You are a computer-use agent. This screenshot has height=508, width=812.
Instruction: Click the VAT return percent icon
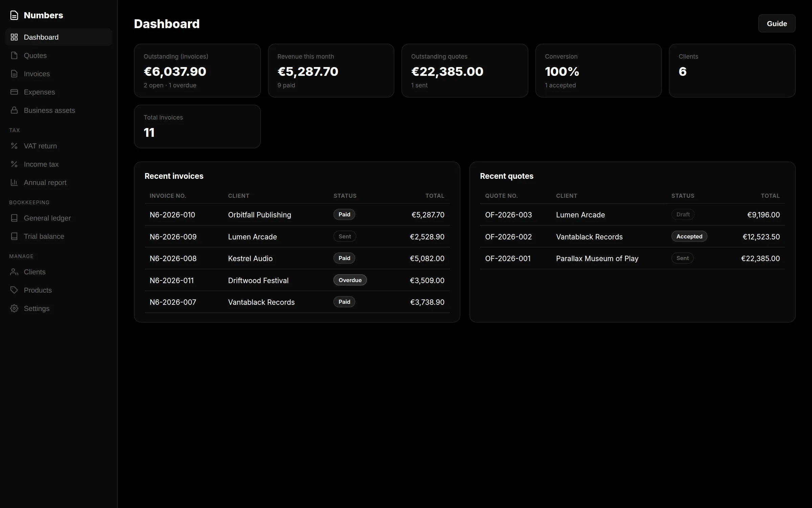(x=14, y=146)
